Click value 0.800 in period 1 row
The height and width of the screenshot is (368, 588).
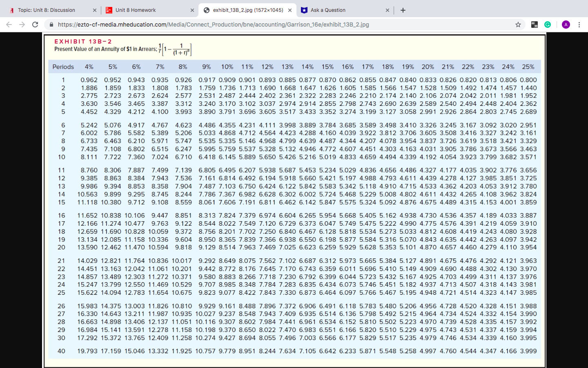click(528, 80)
